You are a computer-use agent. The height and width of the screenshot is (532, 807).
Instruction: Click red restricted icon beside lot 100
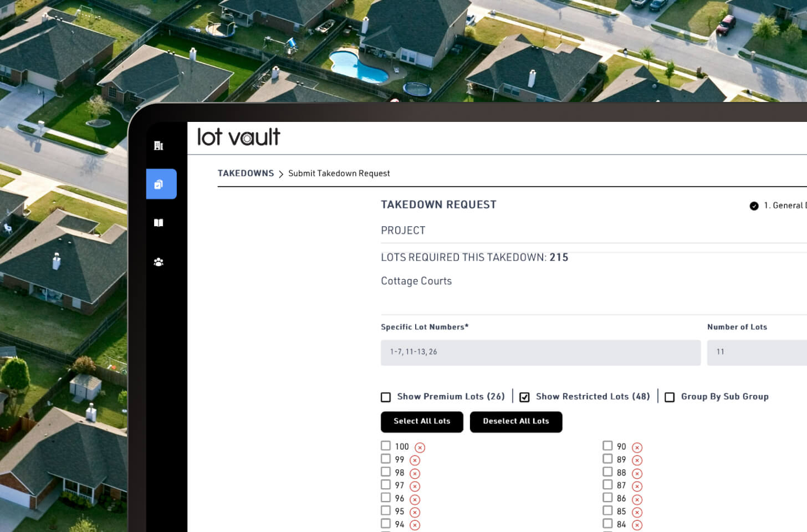pos(420,447)
